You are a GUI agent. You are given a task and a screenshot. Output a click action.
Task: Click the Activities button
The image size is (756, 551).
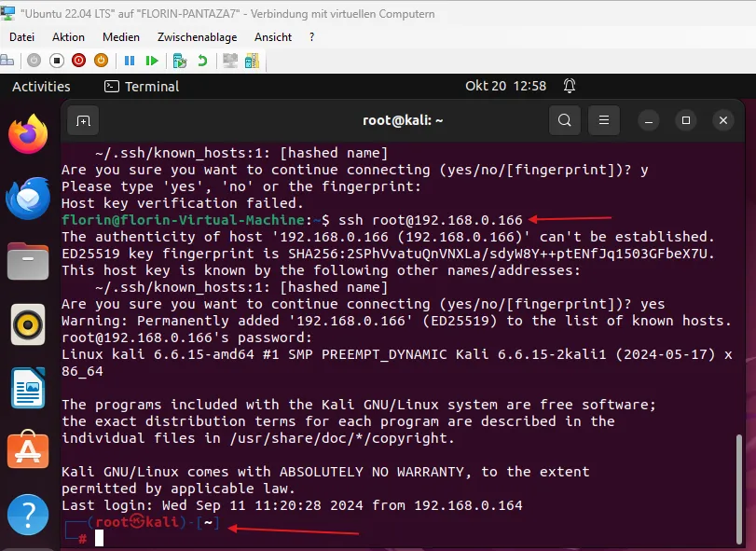click(x=41, y=87)
